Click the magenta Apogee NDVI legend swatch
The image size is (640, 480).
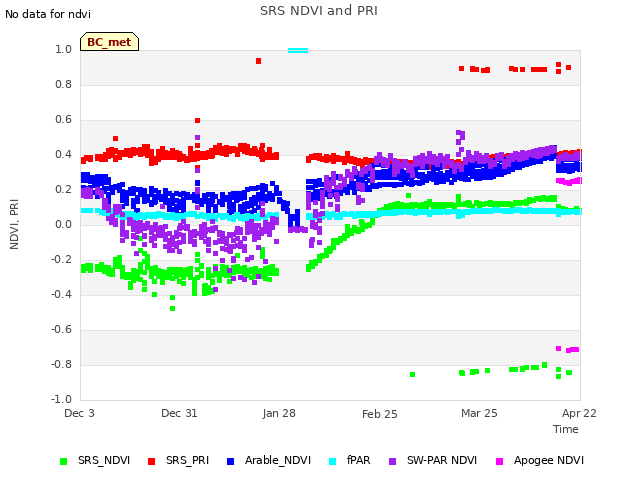[499, 461]
